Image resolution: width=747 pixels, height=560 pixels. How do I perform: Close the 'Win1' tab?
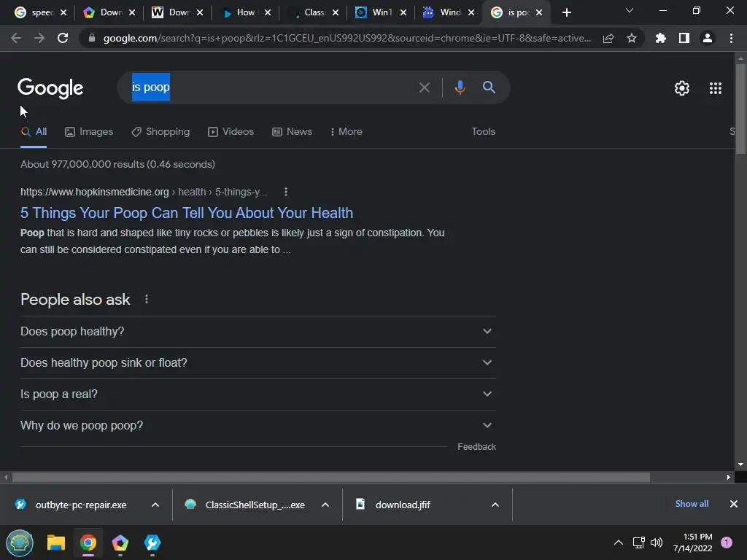[x=403, y=13]
